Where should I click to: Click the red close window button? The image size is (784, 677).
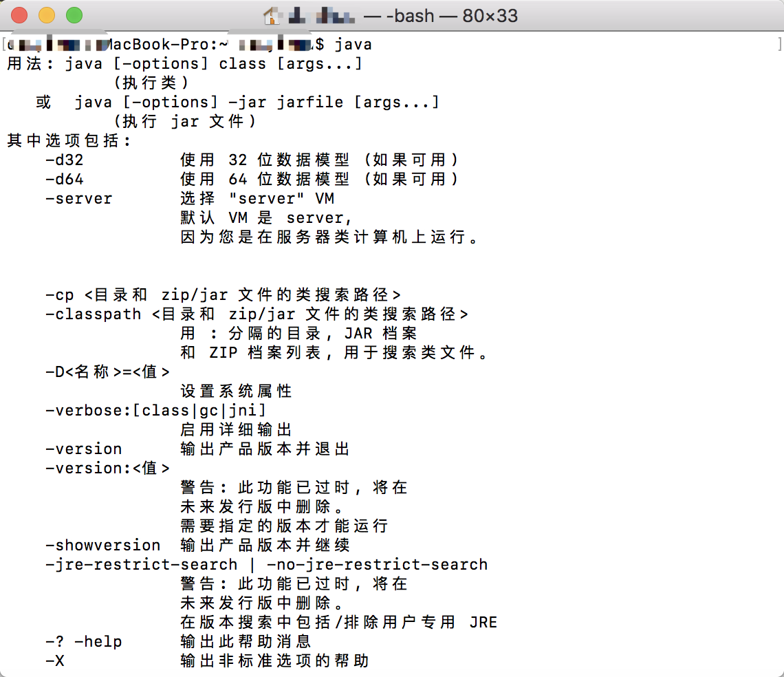tap(19, 16)
